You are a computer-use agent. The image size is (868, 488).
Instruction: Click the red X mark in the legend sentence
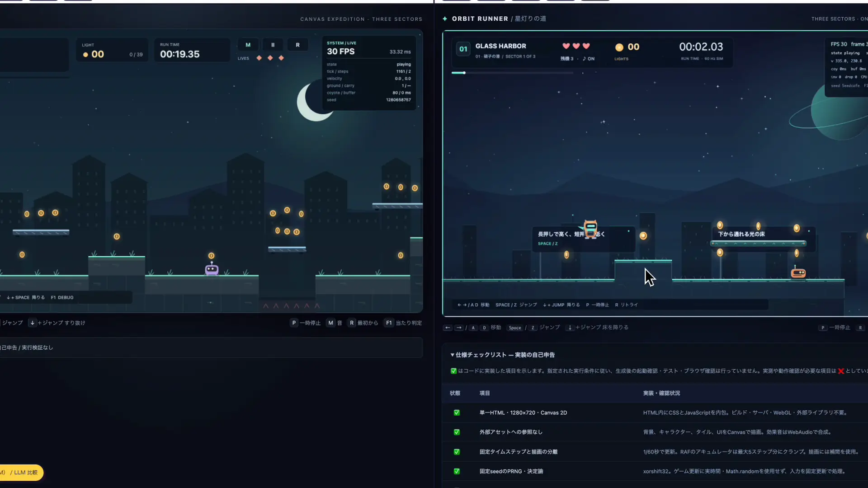click(841, 371)
